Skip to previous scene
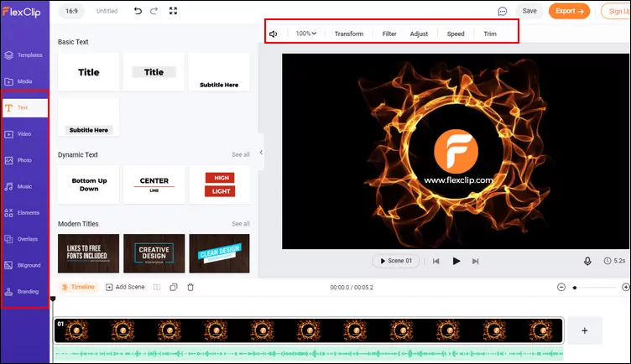Screen dimensions: 631x364 pyautogui.click(x=435, y=261)
